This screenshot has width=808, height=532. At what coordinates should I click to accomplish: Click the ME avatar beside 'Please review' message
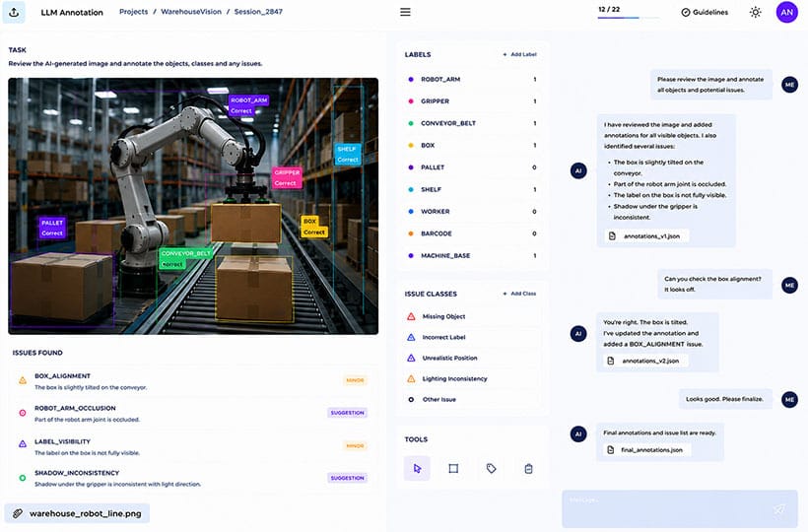tap(789, 85)
